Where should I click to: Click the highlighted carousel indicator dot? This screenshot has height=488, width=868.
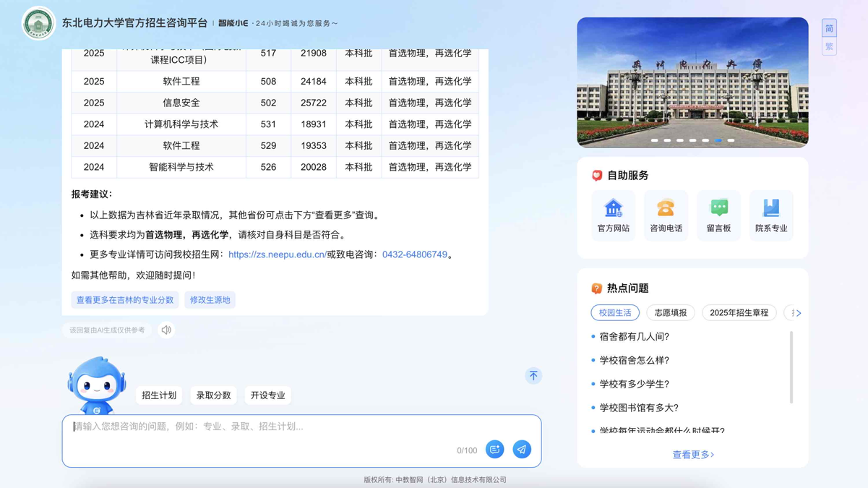point(718,140)
